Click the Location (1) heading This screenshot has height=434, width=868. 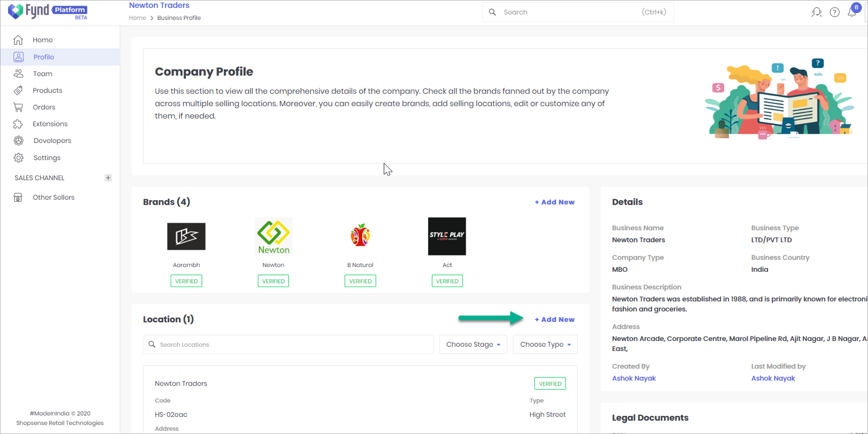coord(168,320)
